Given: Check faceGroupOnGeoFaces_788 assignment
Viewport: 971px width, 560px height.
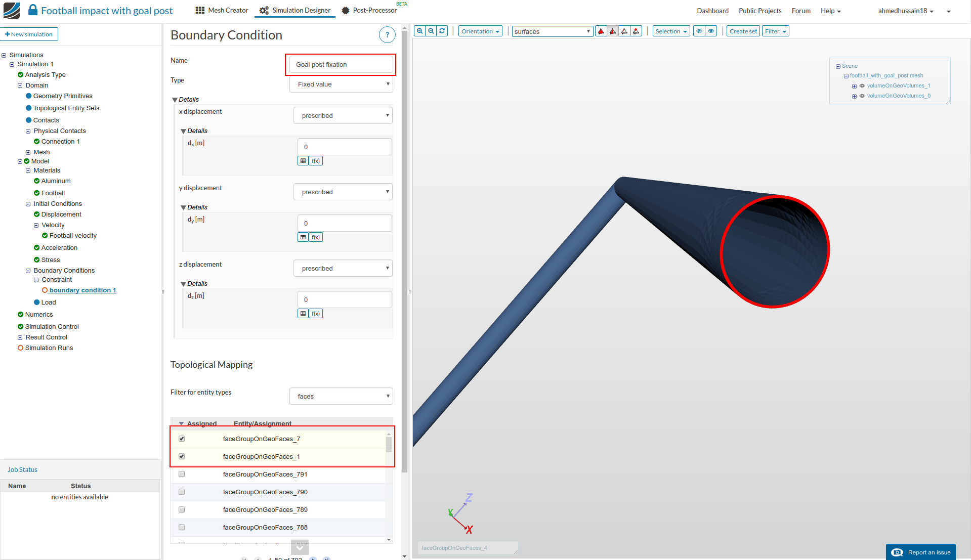Looking at the screenshot, I should 182,527.
